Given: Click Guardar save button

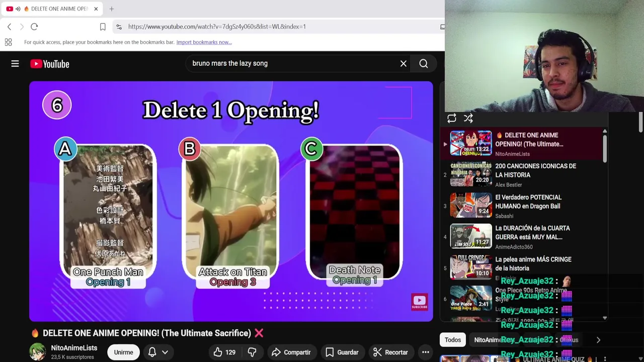Looking at the screenshot, I should coord(342,352).
